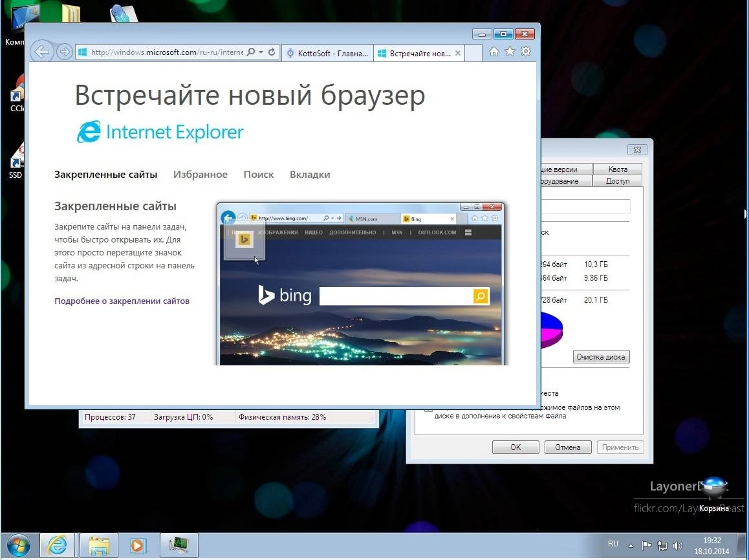749x560 pixels.
Task: Show hidden tray icons with the arrow
Action: pos(631,545)
